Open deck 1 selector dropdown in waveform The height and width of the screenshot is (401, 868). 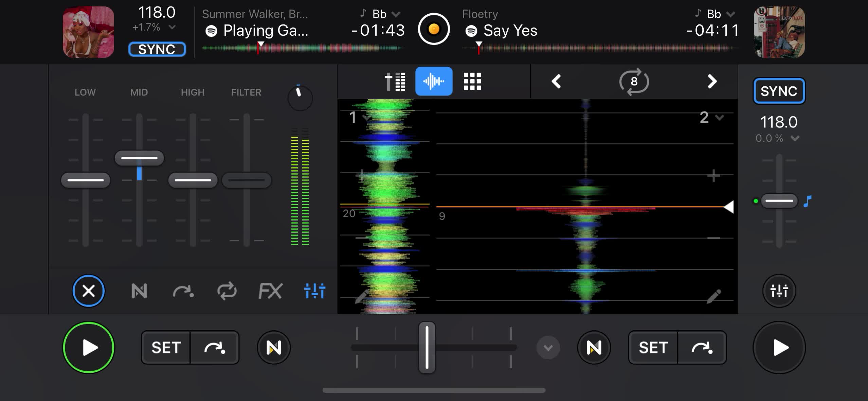click(x=359, y=118)
